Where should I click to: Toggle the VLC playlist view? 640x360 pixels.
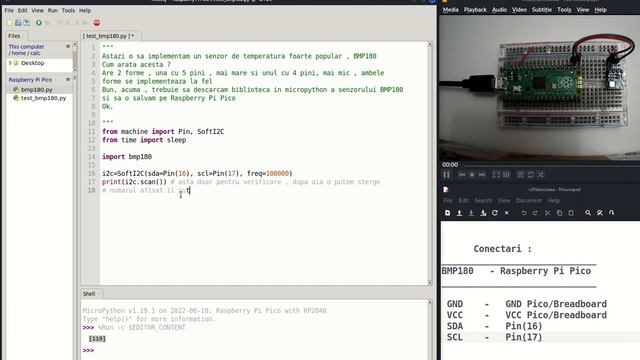520,175
